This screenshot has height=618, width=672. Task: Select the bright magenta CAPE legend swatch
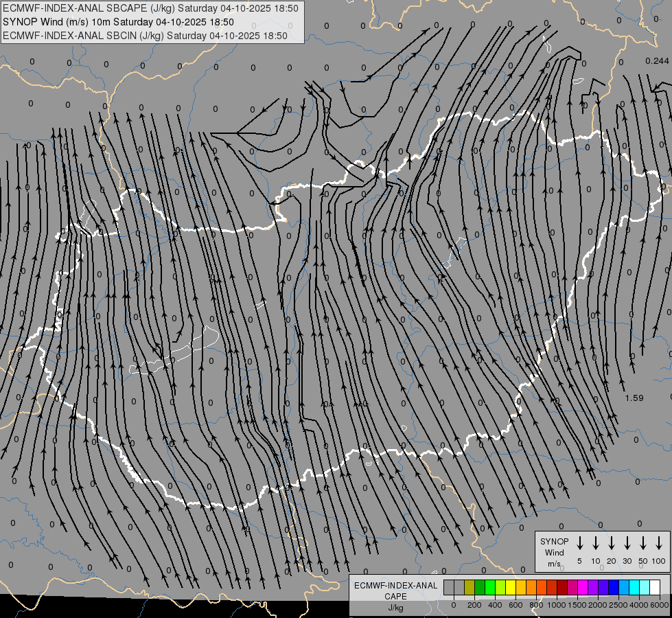click(x=583, y=587)
